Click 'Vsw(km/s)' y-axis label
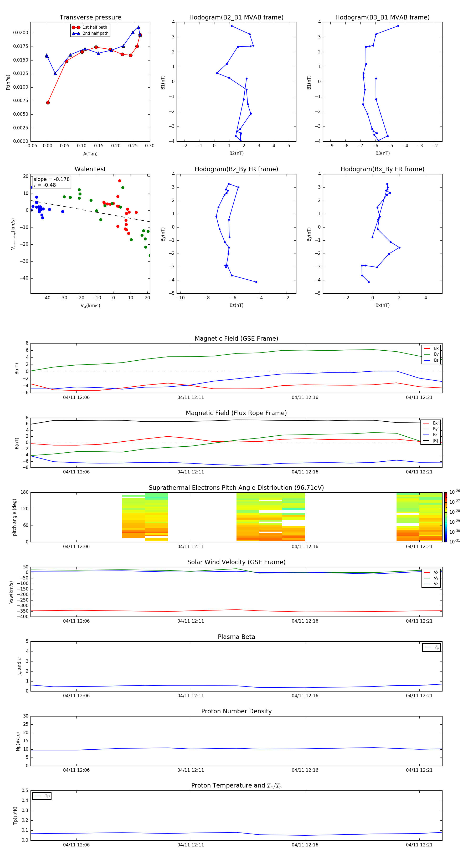 click(11, 592)
